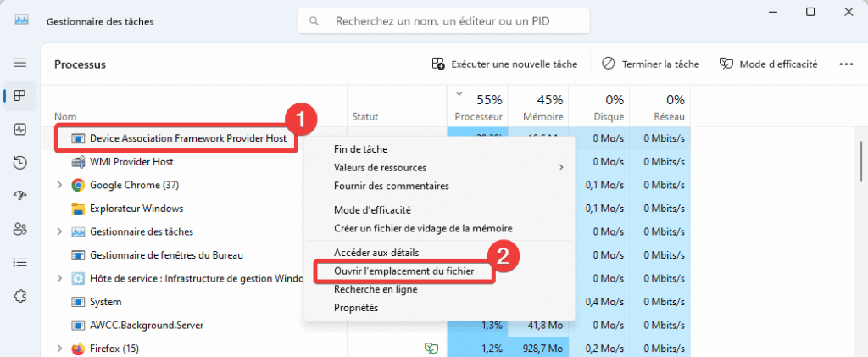Click the Firefox process icon
The width and height of the screenshot is (868, 357).
point(78,349)
